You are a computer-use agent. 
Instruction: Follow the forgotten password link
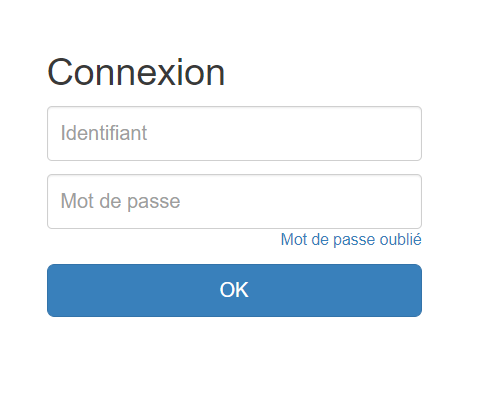(x=351, y=240)
